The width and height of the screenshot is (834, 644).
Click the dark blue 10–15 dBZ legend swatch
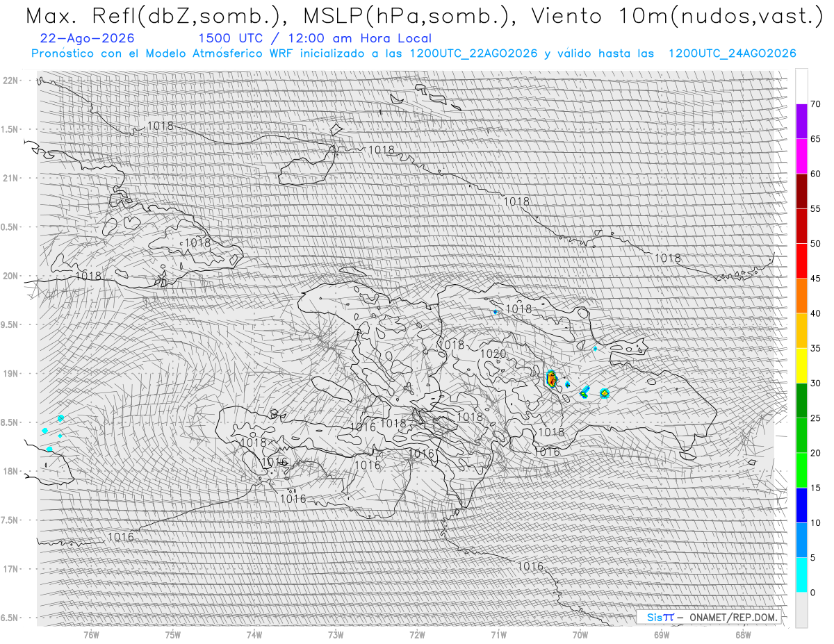[x=801, y=505]
